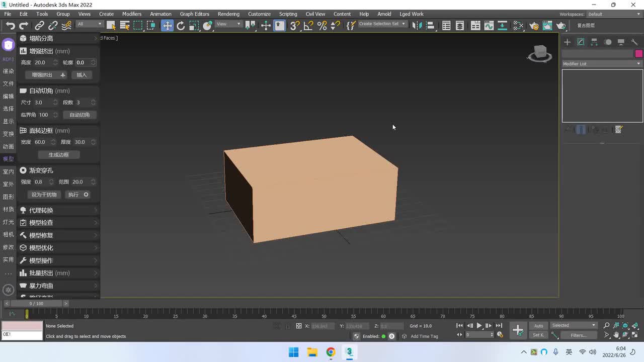The width and height of the screenshot is (644, 362).
Task: Toggle the Angle Snap button
Action: [308, 26]
